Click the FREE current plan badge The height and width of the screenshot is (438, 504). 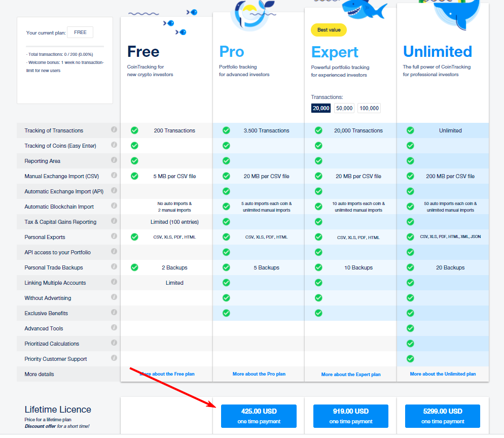pos(80,32)
